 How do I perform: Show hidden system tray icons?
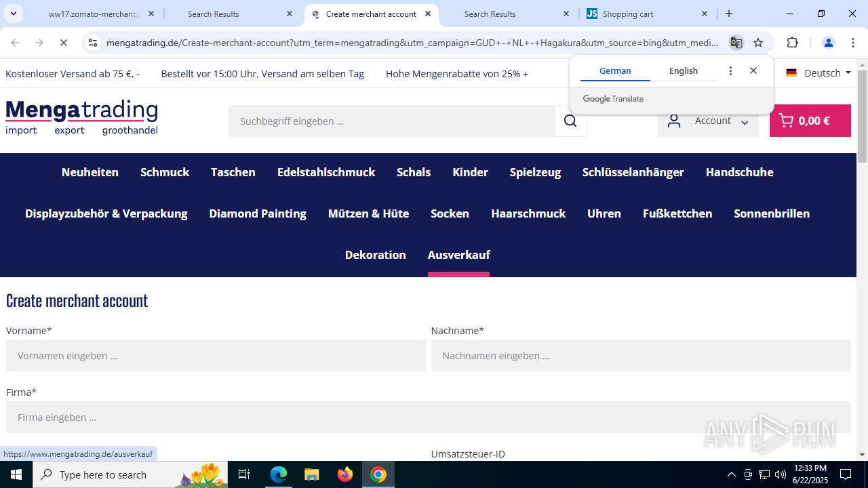pyautogui.click(x=731, y=474)
